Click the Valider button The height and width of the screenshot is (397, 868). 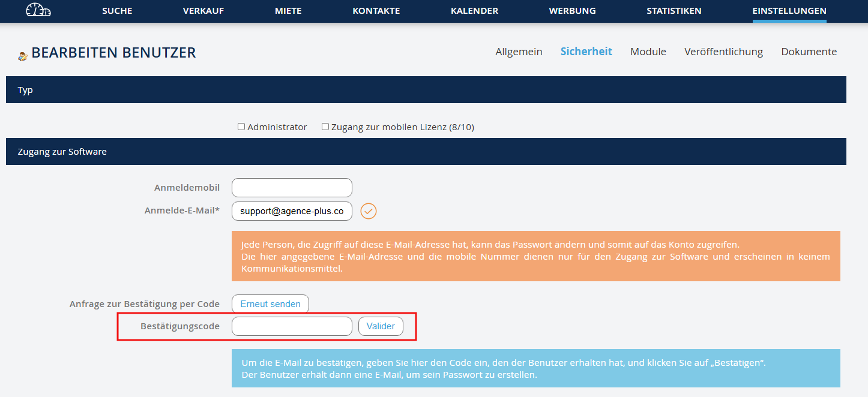click(x=381, y=326)
